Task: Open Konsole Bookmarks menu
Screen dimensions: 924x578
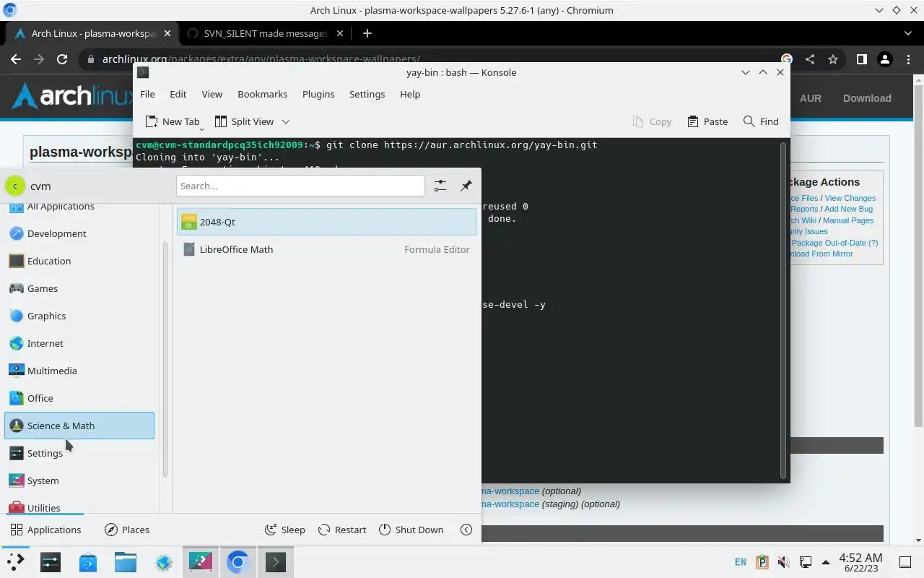Action: 263,94
